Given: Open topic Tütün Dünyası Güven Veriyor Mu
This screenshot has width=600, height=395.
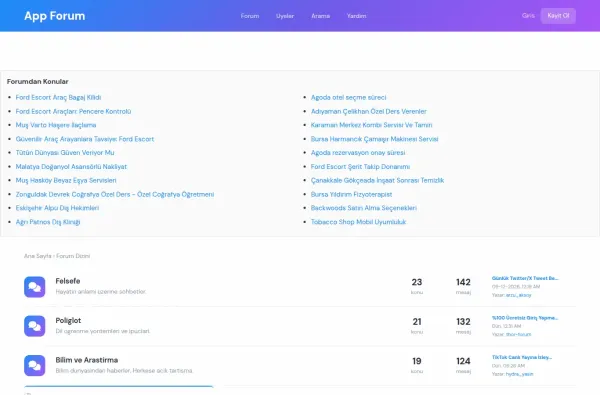Looking at the screenshot, I should (65, 153).
